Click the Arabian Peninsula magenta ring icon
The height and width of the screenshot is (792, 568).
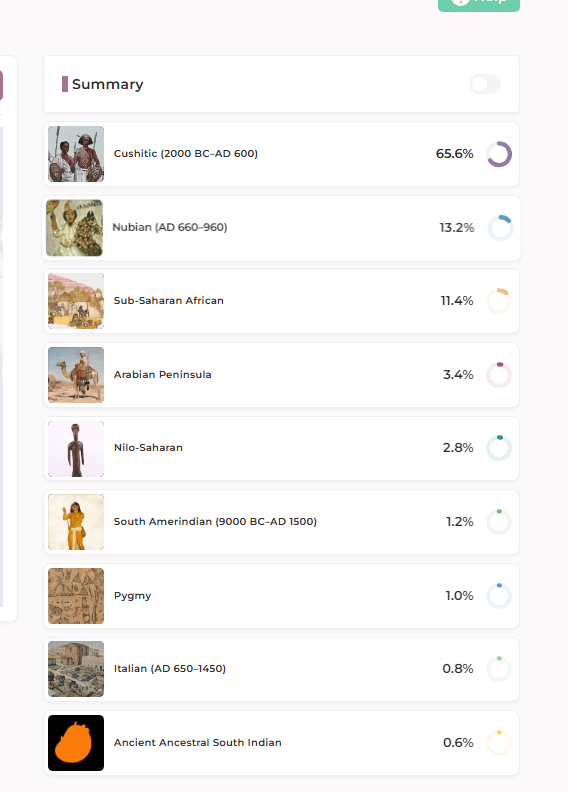coord(499,375)
